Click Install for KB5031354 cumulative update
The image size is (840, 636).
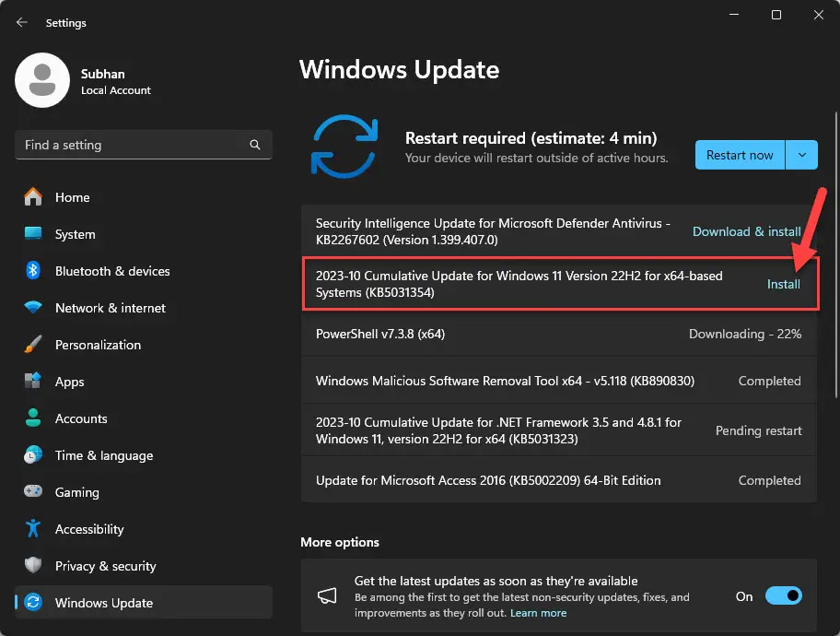click(x=783, y=284)
